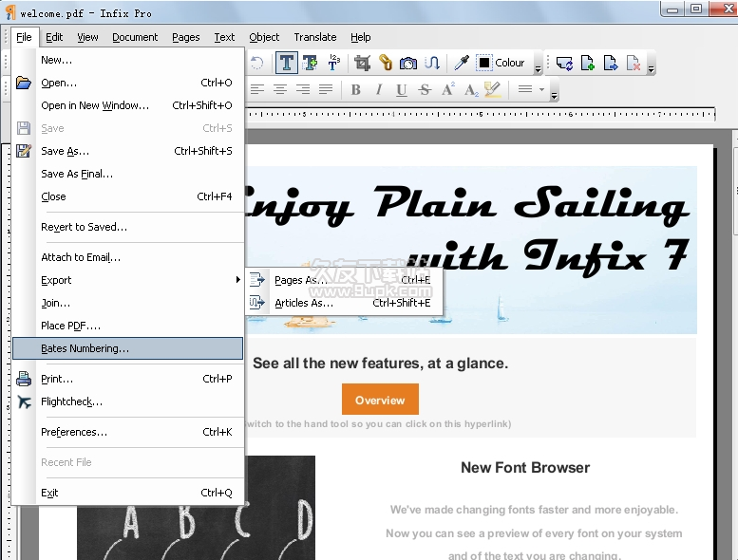Open Preferences... from File menu
Screen dimensions: 738x560
pos(128,432)
